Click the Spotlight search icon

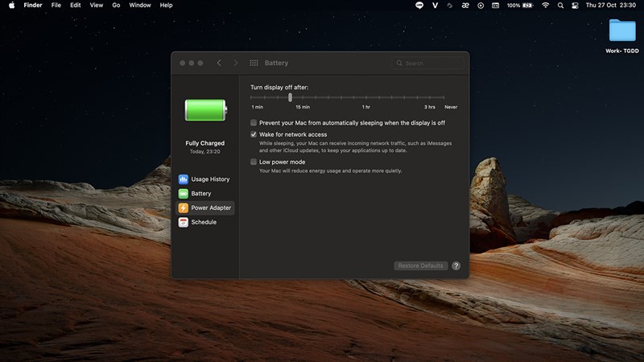[x=560, y=5]
